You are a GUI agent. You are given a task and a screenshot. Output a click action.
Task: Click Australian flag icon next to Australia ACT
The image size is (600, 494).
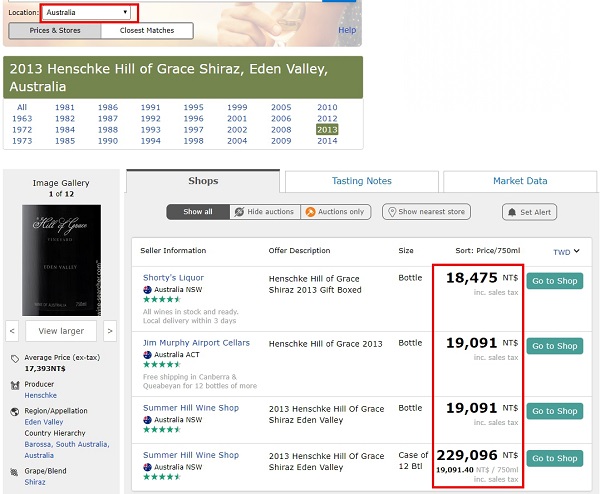point(147,355)
